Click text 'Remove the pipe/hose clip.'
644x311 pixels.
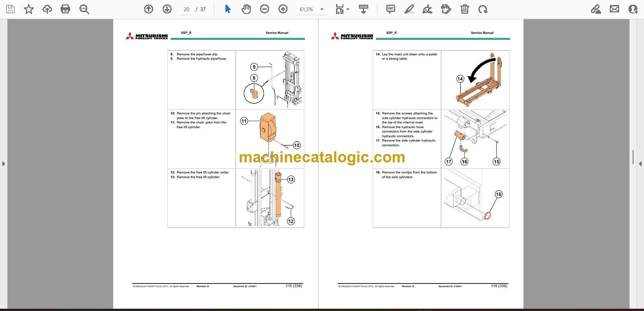point(197,54)
